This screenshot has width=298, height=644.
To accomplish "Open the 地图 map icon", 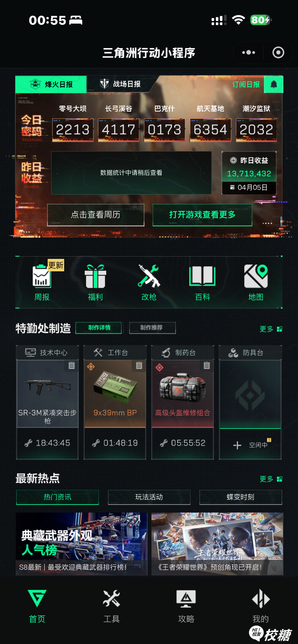I will 256,276.
